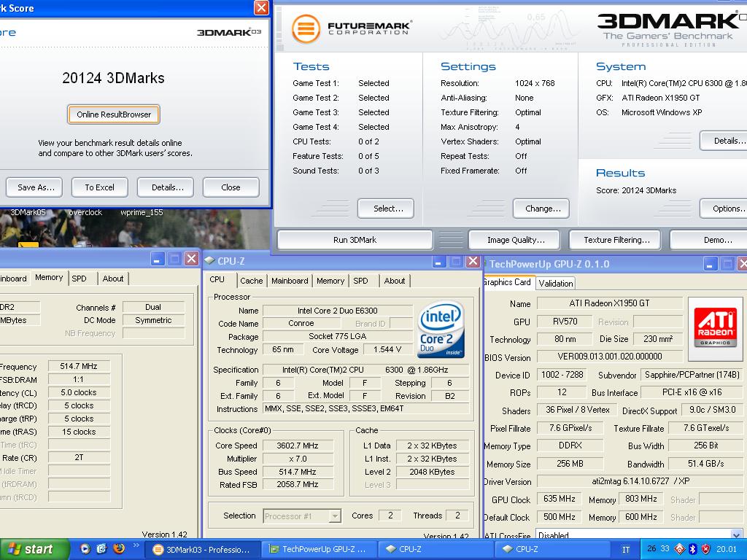
Task: Click the red diamond tray icon
Action: point(680,549)
